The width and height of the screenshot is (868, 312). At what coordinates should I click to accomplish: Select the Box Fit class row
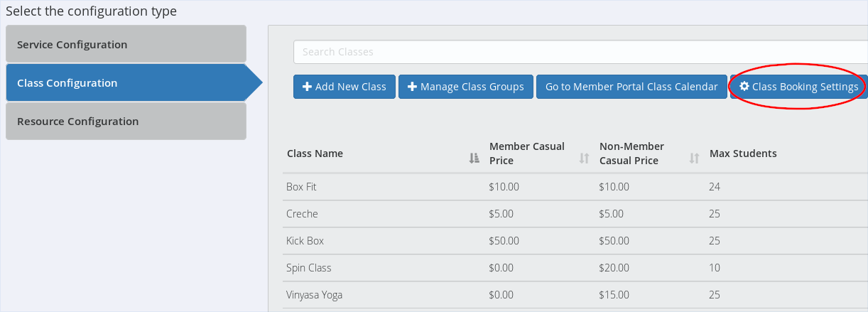click(303, 187)
